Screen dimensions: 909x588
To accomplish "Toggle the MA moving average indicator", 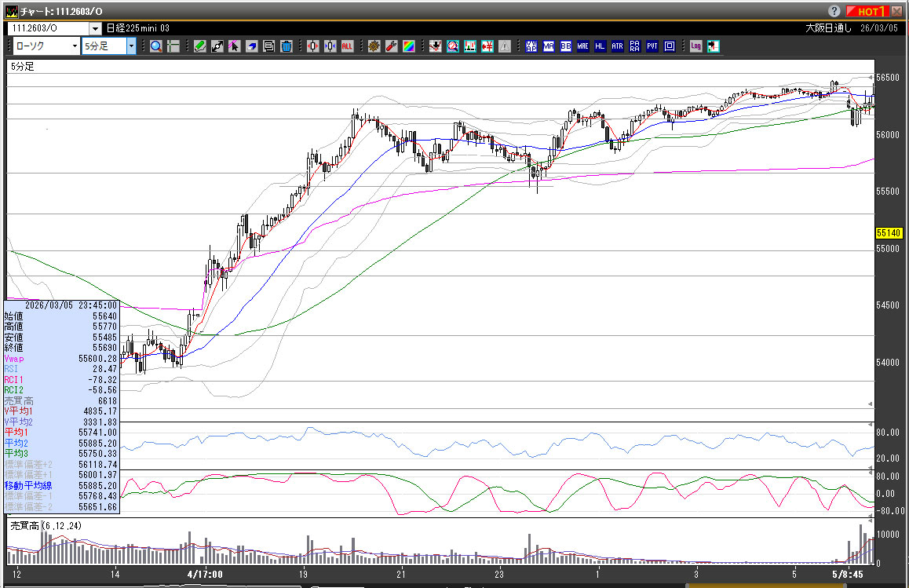I will [549, 46].
